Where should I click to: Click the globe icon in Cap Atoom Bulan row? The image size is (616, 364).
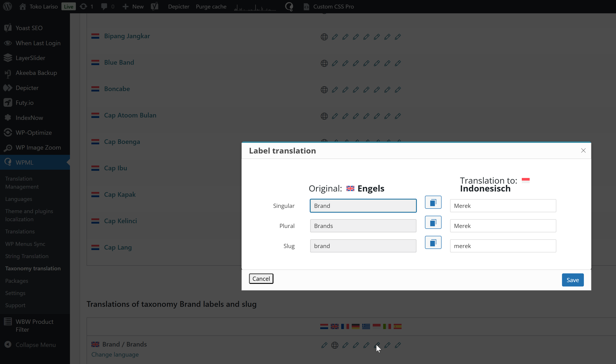click(324, 116)
